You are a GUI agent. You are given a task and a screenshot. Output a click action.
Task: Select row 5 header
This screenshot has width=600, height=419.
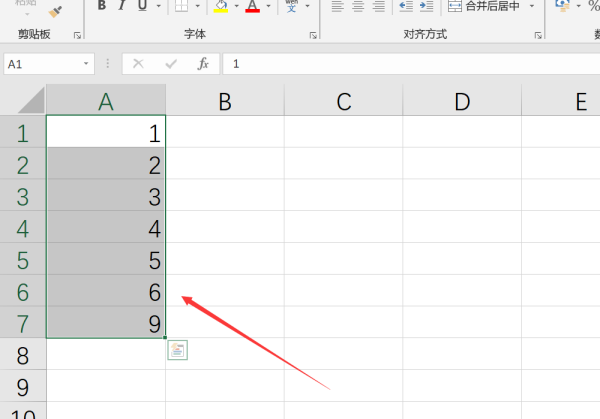[x=23, y=259]
